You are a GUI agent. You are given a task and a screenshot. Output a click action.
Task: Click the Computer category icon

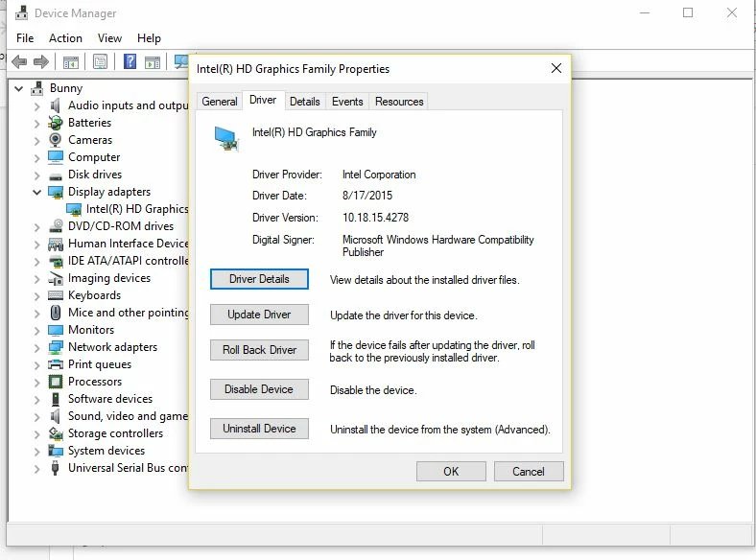click(56, 157)
